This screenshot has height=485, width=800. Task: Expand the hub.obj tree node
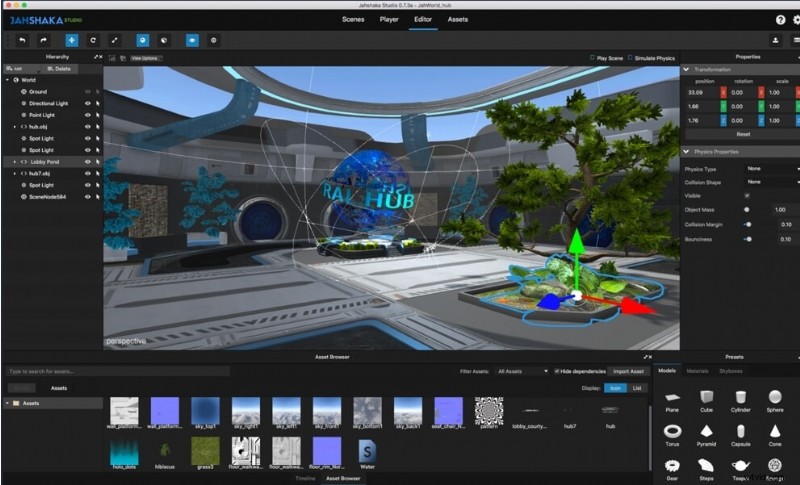pos(14,127)
